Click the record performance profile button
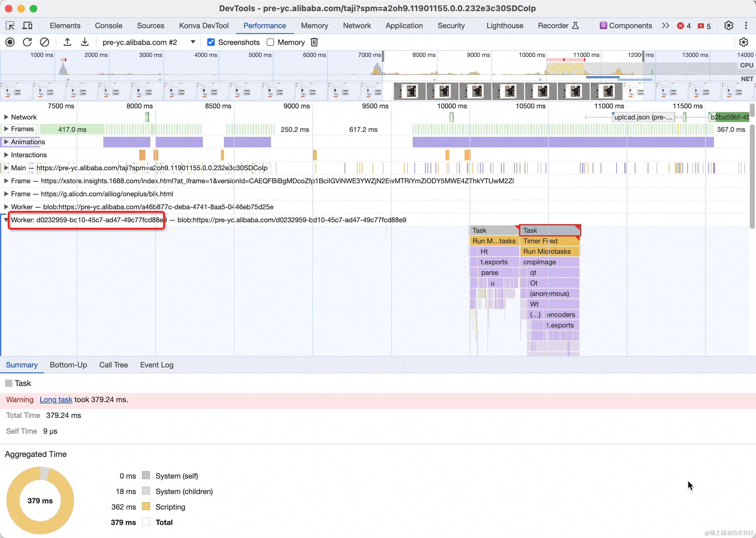The width and height of the screenshot is (756, 538). pos(10,42)
